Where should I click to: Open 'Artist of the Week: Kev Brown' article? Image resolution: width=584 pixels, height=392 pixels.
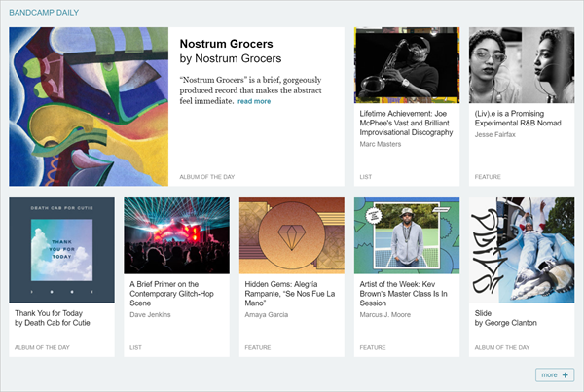[403, 294]
